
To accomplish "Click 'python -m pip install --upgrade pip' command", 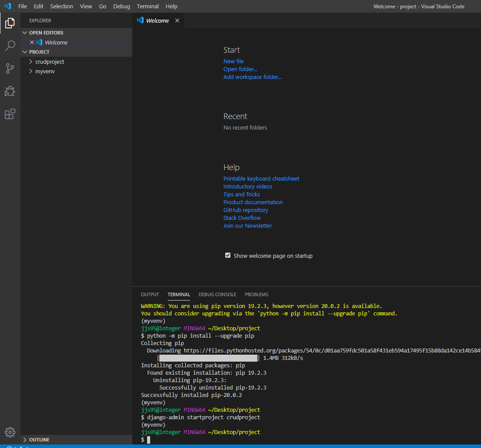I will (201, 336).
